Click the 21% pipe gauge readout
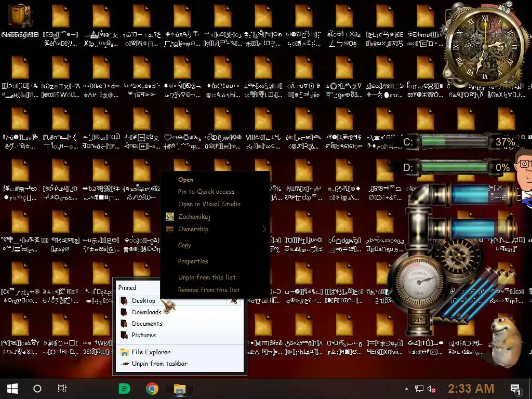 [419, 320]
